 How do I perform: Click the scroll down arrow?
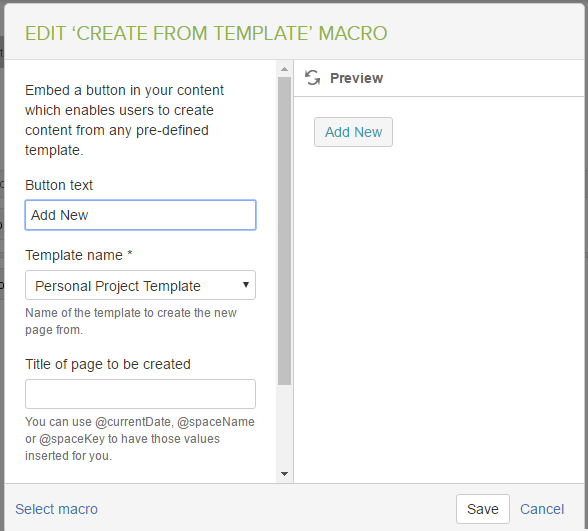285,474
